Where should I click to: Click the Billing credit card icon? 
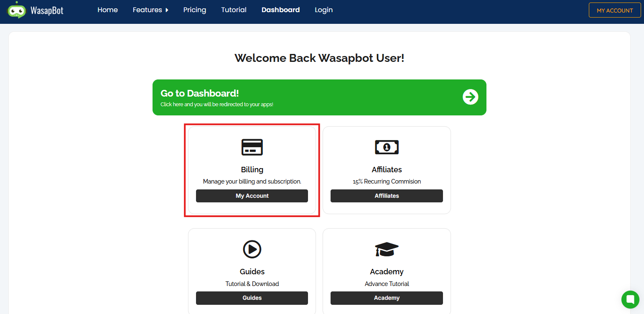point(252,147)
